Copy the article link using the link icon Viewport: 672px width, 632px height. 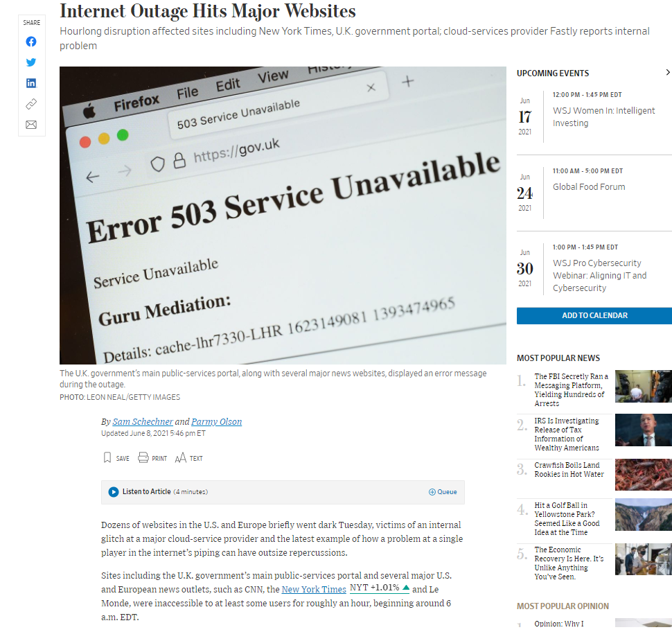(x=30, y=103)
